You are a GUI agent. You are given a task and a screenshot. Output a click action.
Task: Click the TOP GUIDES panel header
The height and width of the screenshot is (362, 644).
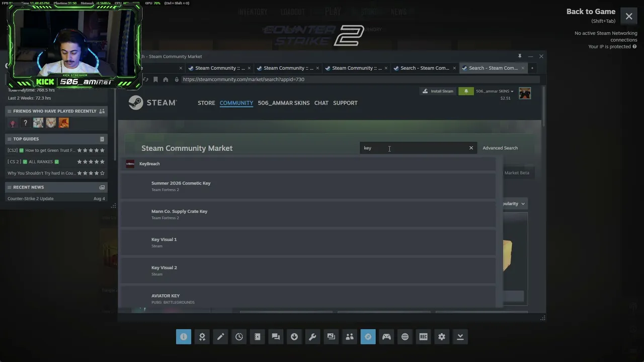56,139
